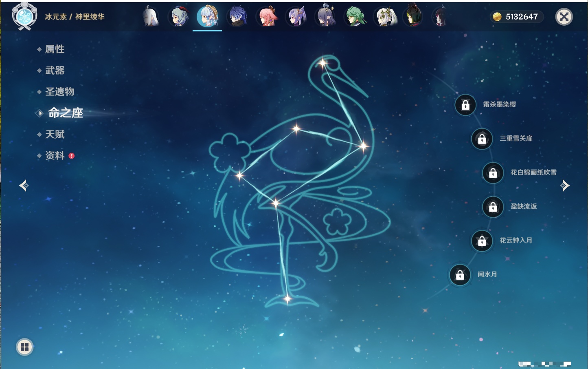This screenshot has height=369, width=588.
Task: Open locked constellation 间水月
Action: click(460, 275)
